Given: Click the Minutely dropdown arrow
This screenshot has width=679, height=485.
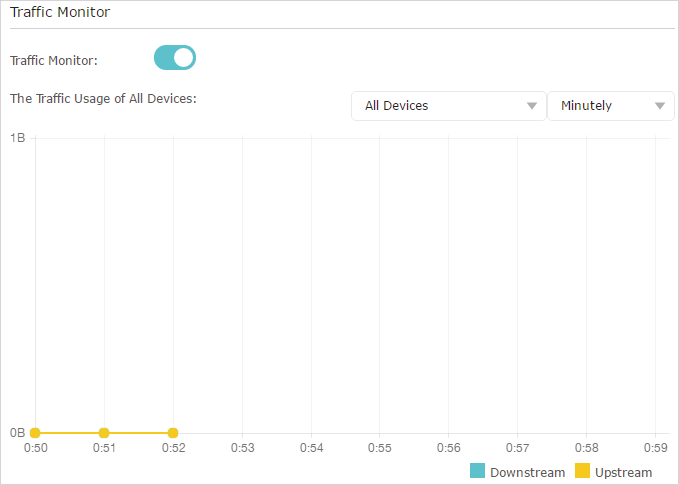Looking at the screenshot, I should pos(660,106).
